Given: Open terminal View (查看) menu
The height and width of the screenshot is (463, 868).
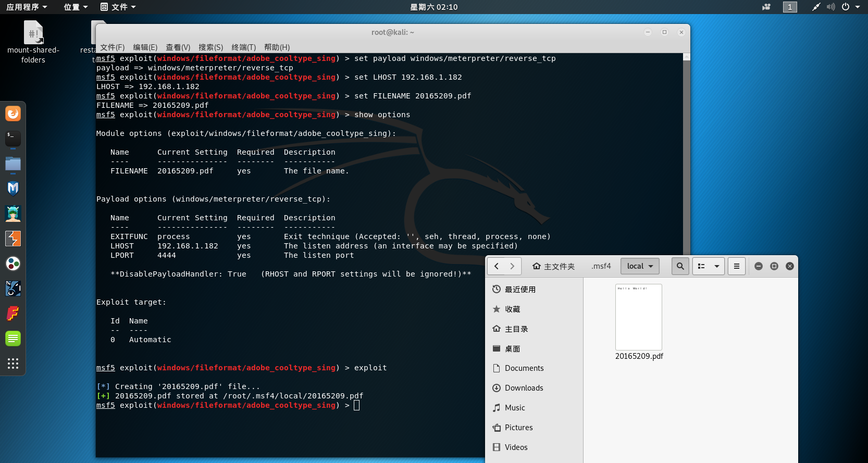Looking at the screenshot, I should click(178, 47).
